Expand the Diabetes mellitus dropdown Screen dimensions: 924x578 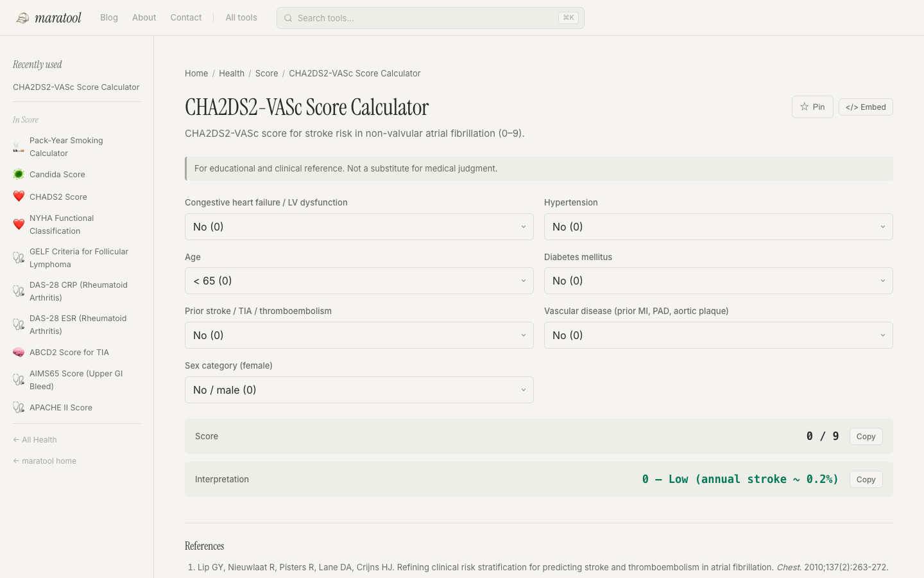click(x=719, y=281)
